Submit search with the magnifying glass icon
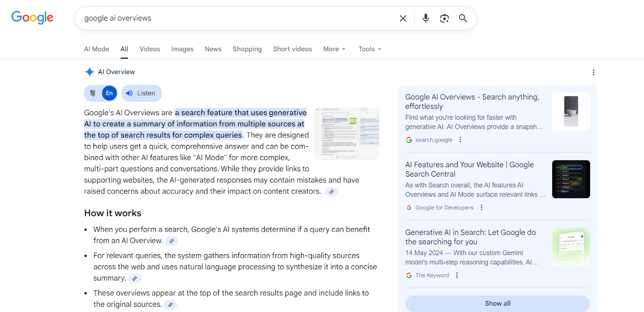The height and width of the screenshot is (312, 644). pyautogui.click(x=463, y=18)
